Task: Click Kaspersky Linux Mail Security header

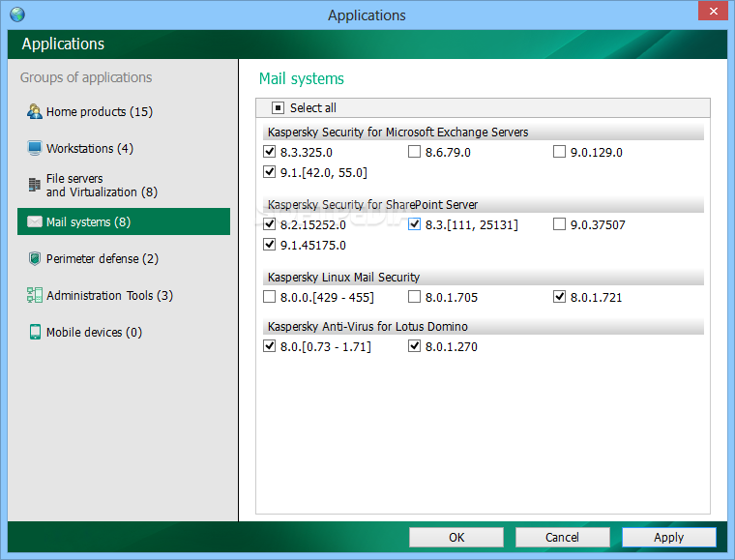Action: pos(484,278)
